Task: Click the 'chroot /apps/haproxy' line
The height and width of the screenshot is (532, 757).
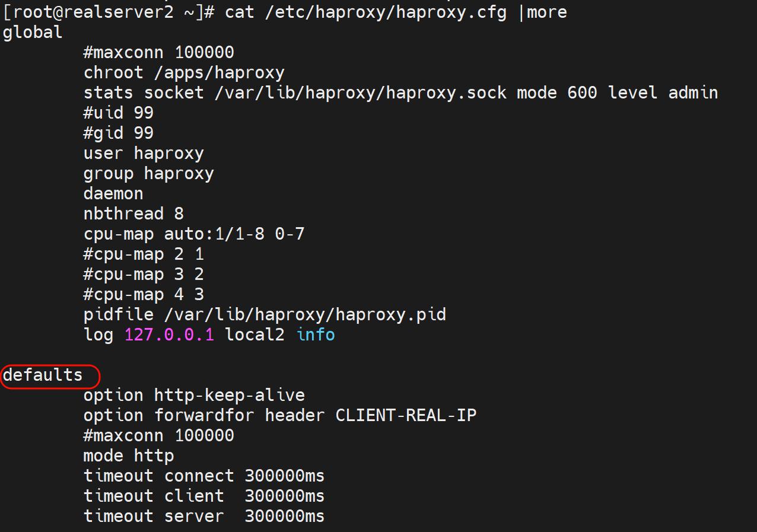Action: [x=184, y=73]
